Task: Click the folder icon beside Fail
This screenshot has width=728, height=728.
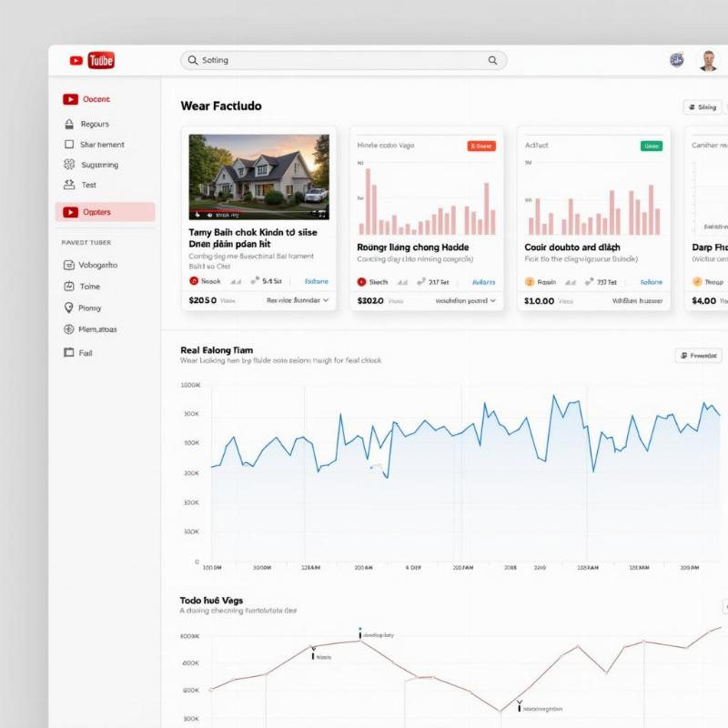Action: [x=69, y=352]
